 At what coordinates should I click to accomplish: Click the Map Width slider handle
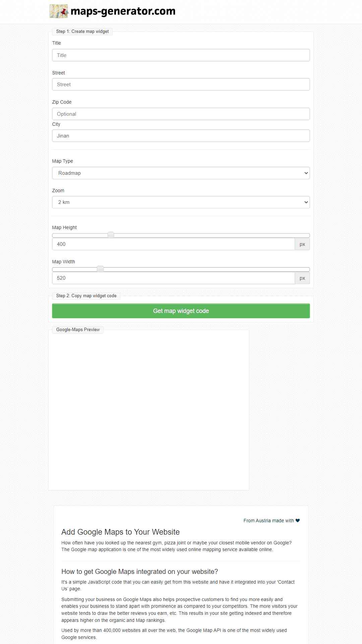point(100,269)
